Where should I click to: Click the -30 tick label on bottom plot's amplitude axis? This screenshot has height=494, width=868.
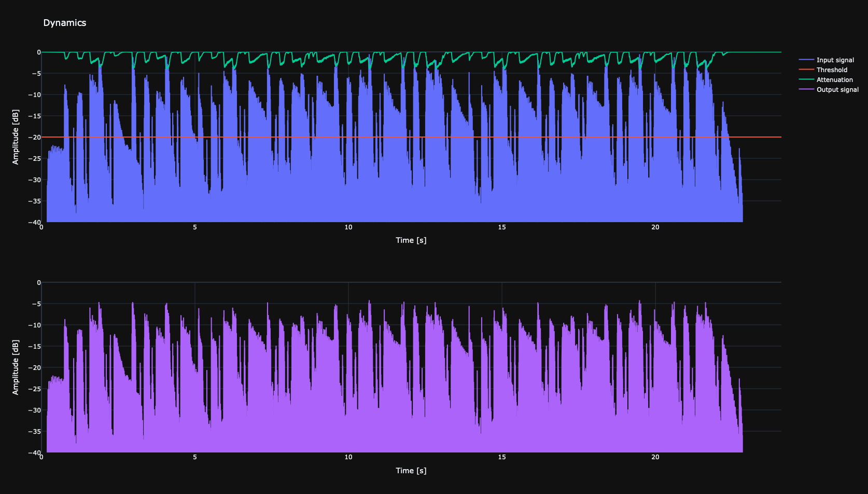pos(35,410)
